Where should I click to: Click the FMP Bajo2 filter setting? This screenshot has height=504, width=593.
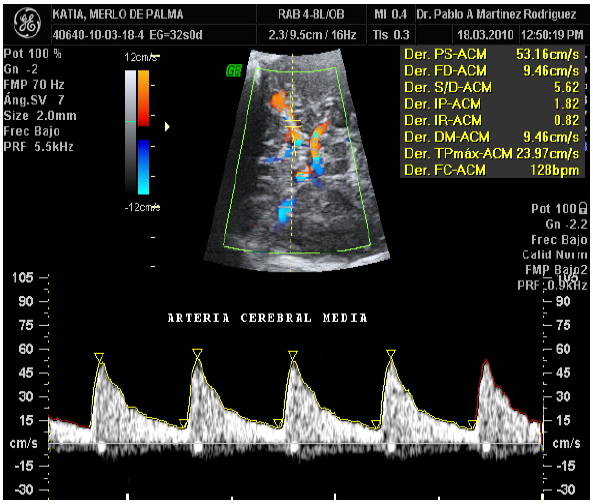(556, 270)
